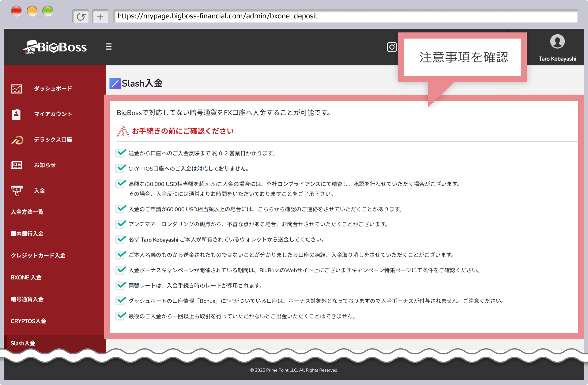Image resolution: width=588 pixels, height=385 pixels.
Task: Click the blue Slash logo icon beside title
Action: click(115, 83)
